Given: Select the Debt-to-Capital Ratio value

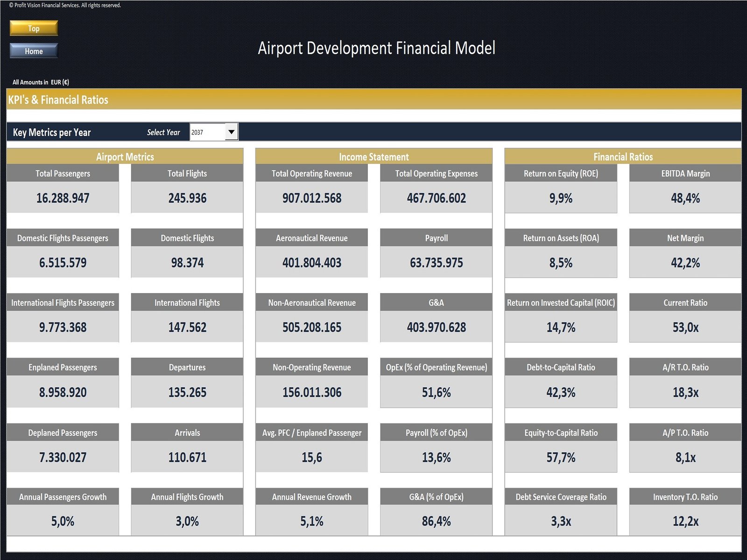Looking at the screenshot, I should [561, 392].
